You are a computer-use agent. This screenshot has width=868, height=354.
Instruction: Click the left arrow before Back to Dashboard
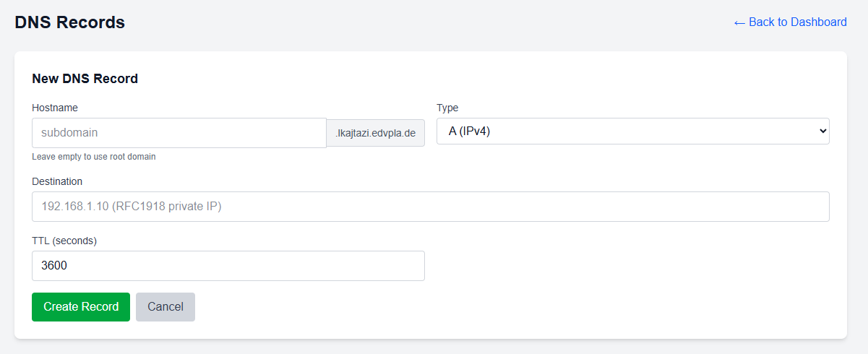(739, 22)
